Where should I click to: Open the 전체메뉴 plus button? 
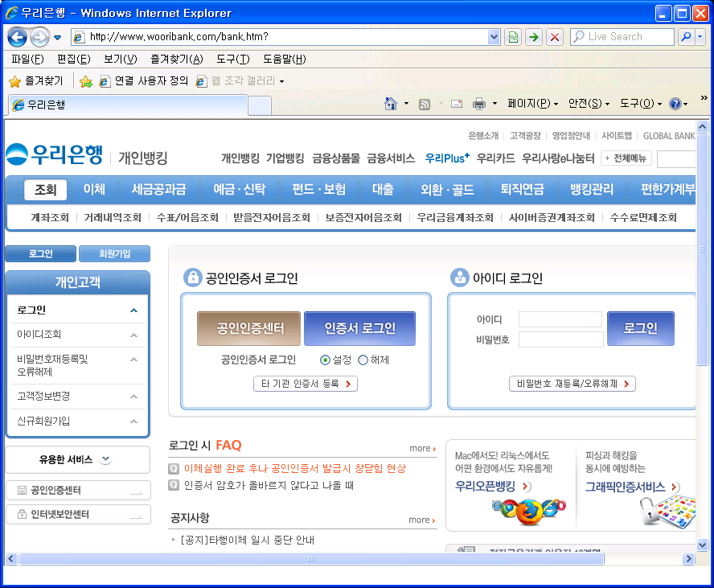[626, 158]
